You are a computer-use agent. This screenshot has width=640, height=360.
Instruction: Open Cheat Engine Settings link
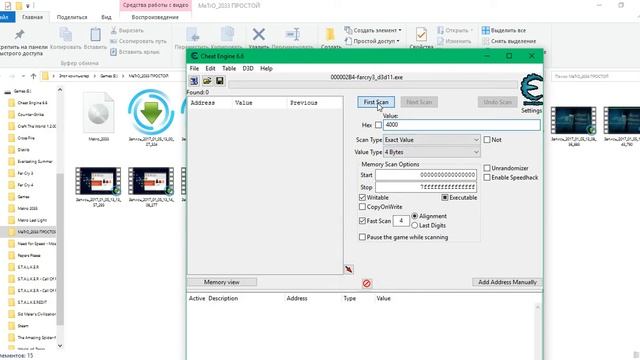point(531,111)
